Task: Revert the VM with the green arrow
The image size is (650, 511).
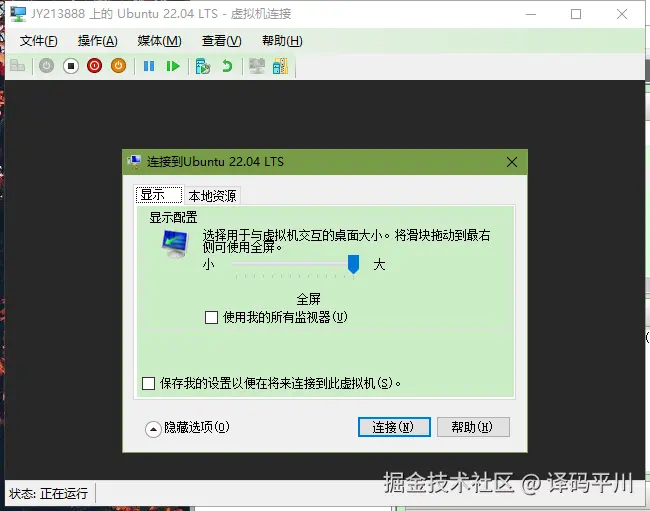Action: 227,66
